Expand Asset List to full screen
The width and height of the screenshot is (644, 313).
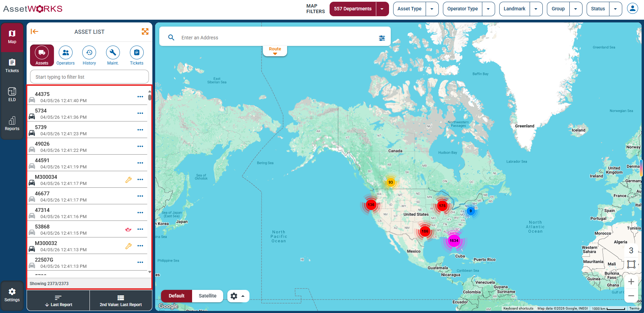145,31
